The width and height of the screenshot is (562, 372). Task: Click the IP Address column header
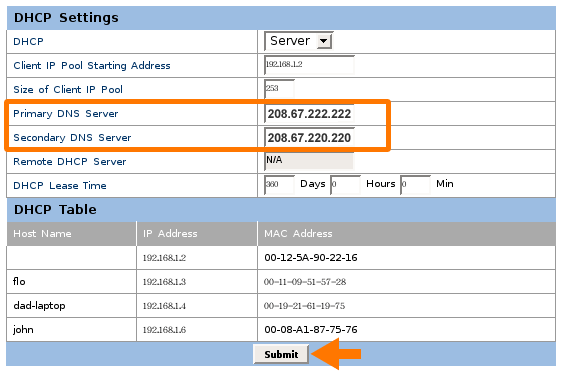click(170, 234)
